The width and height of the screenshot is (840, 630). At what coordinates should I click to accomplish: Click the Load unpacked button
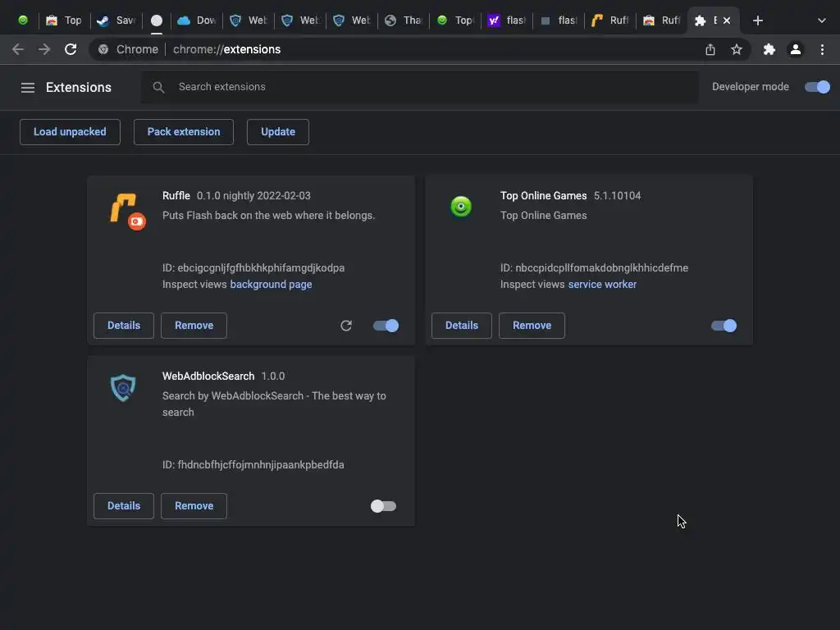(x=70, y=132)
